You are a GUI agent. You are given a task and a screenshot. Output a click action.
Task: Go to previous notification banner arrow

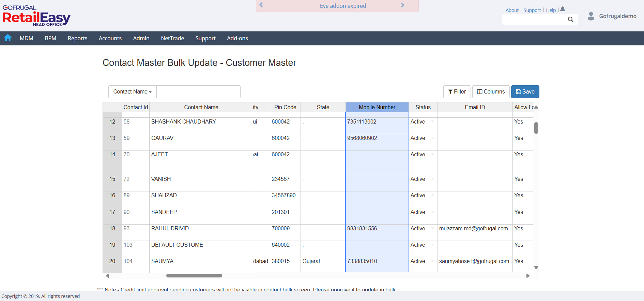261,5
